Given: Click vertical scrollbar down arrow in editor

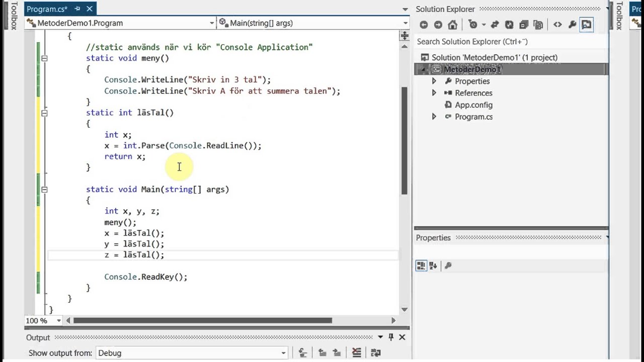Looking at the screenshot, I should coord(404,310).
